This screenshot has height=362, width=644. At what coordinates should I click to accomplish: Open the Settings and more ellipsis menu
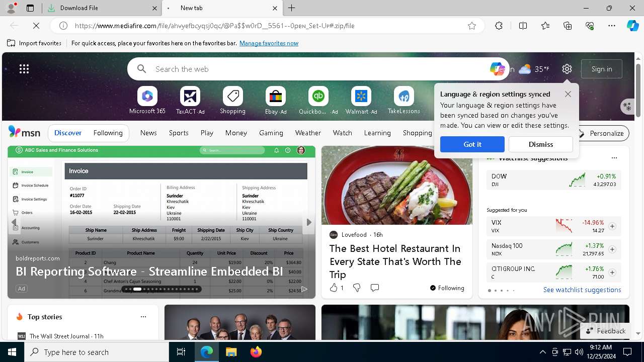(x=612, y=26)
